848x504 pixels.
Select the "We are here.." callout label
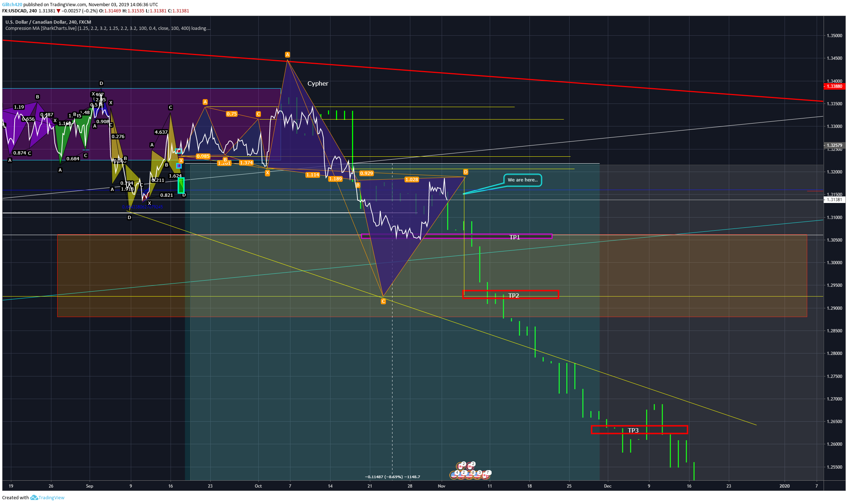pyautogui.click(x=523, y=180)
